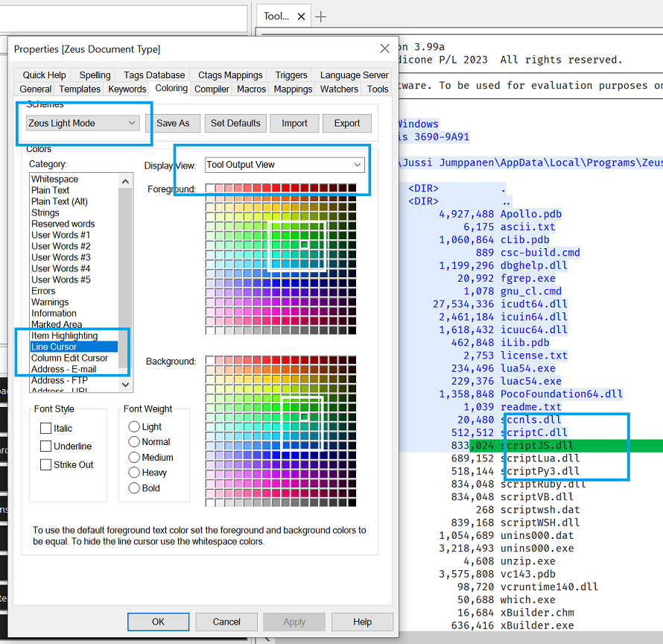The height and width of the screenshot is (644, 663).
Task: Click the category list scroll up arrow
Action: 125,182
